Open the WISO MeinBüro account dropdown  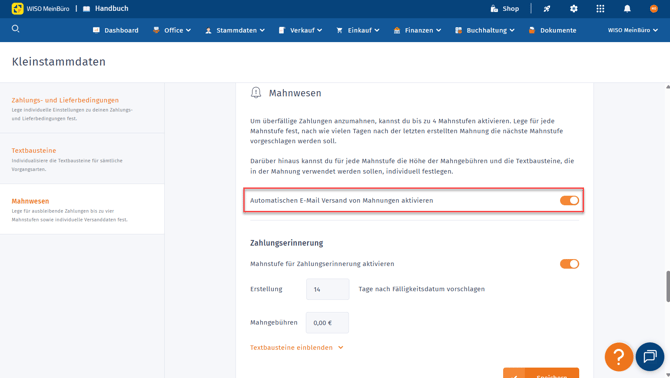coord(633,30)
